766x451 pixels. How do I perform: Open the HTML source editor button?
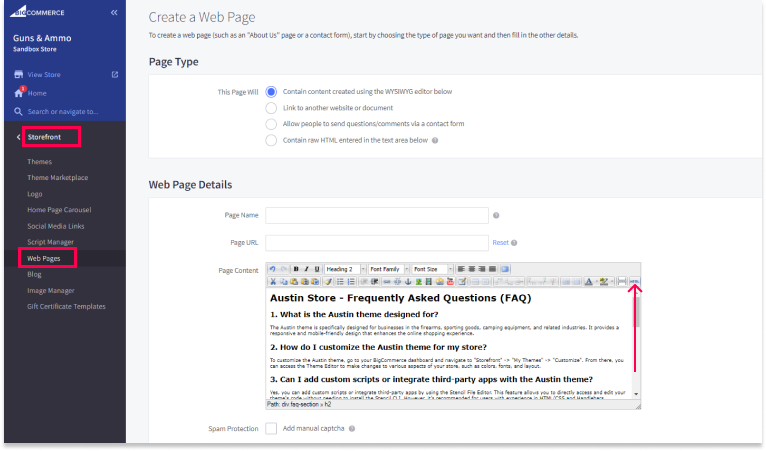pyautogui.click(x=634, y=281)
